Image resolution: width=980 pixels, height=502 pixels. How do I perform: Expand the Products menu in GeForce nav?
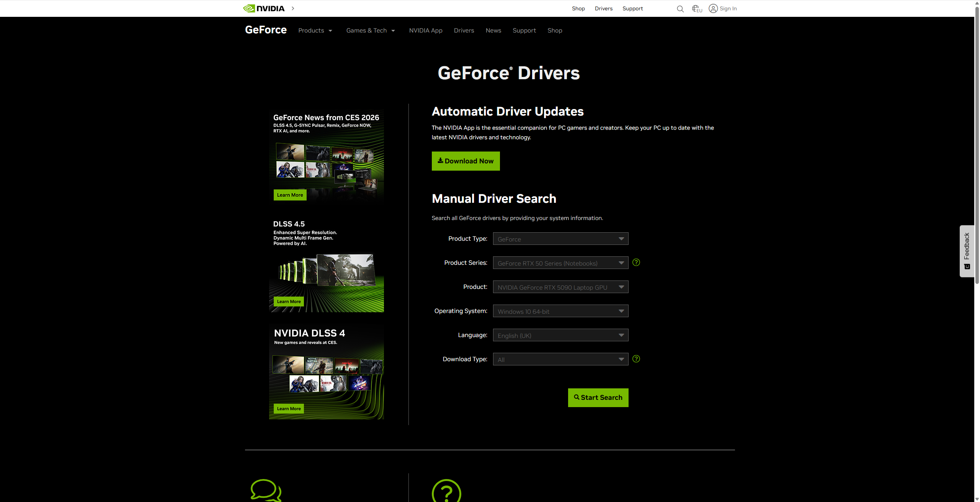pyautogui.click(x=315, y=31)
